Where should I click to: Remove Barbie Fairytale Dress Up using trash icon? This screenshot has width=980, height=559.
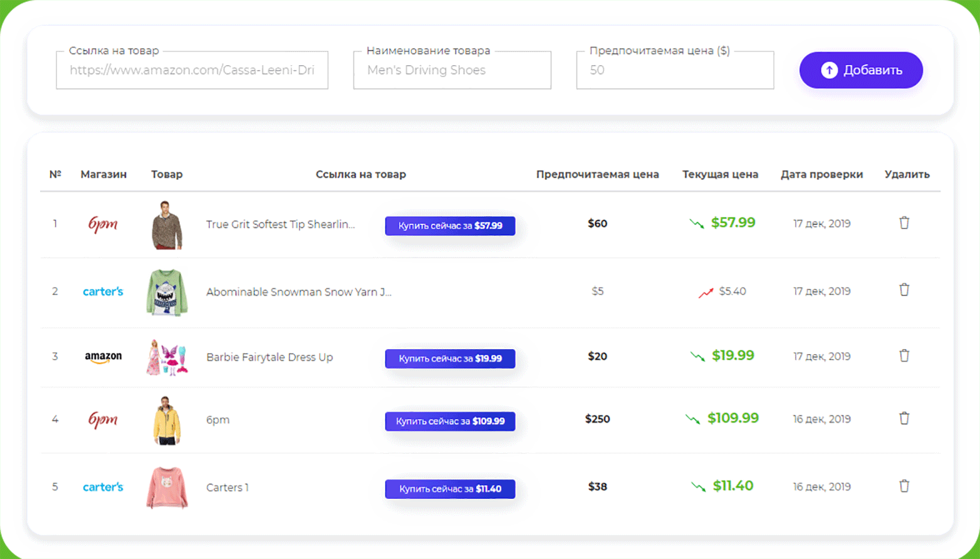904,356
